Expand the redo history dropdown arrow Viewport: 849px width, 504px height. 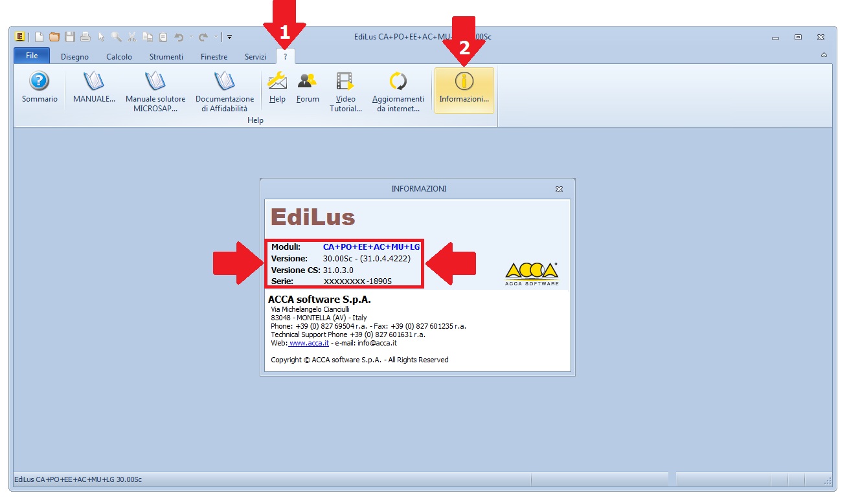tap(216, 37)
